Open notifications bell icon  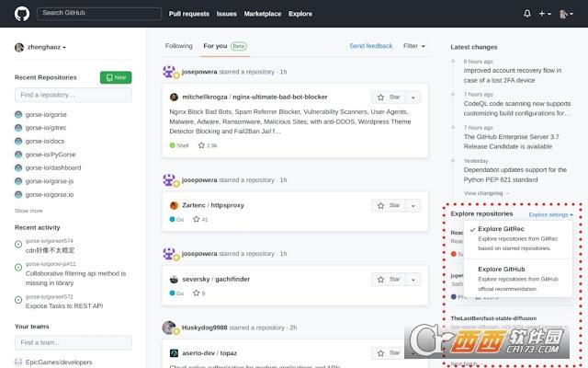[526, 14]
